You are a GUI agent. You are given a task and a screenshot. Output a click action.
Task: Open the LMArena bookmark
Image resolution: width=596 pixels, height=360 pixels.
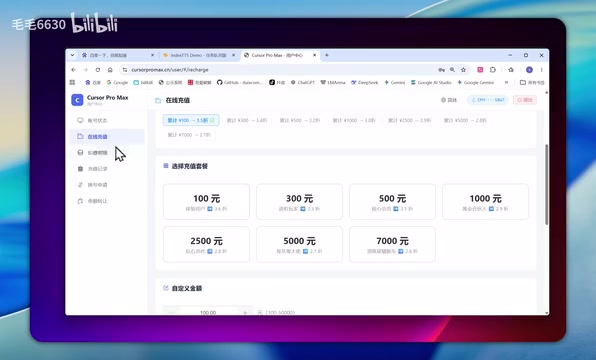point(333,82)
